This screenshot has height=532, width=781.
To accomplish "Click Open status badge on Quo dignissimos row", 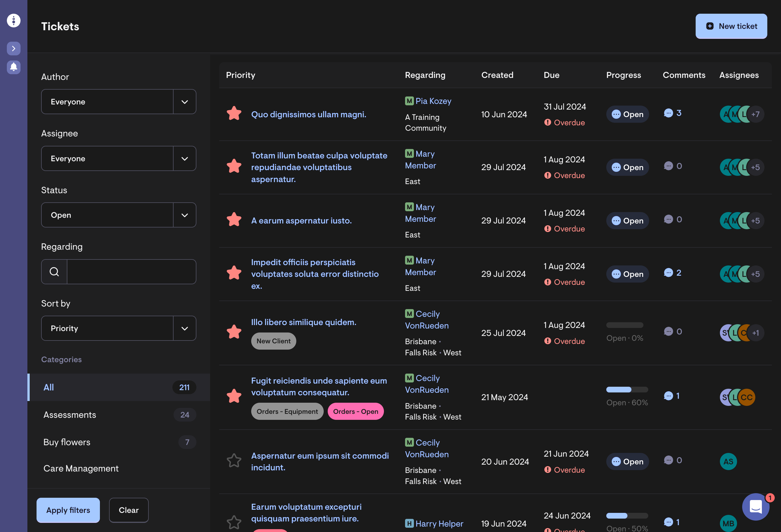I will pyautogui.click(x=627, y=114).
